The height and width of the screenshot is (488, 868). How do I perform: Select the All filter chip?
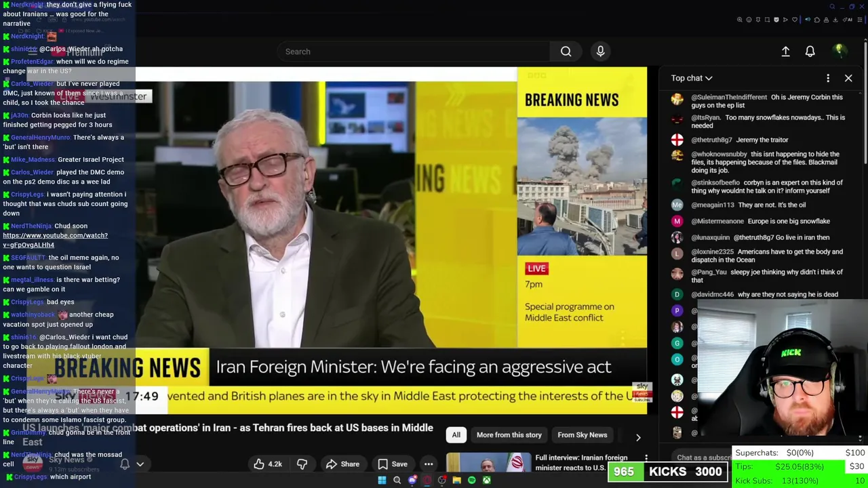(456, 435)
